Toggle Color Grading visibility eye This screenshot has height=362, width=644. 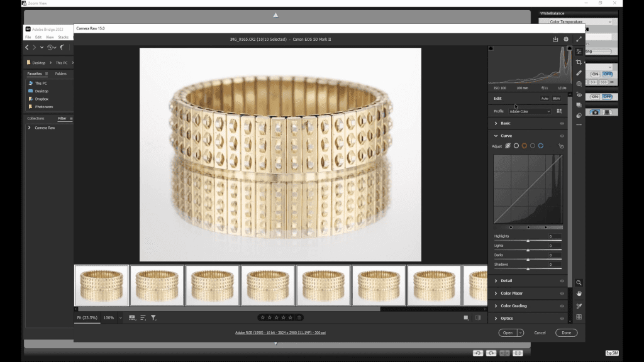(562, 306)
